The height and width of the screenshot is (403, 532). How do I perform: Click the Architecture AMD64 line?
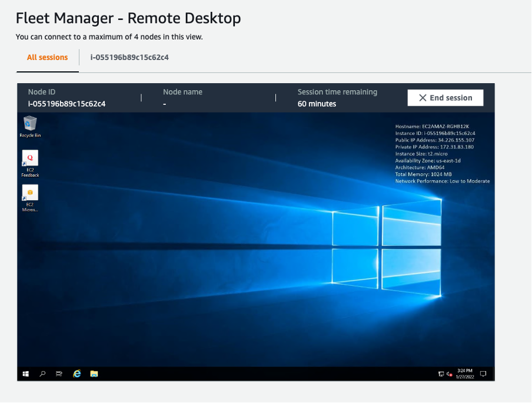420,167
